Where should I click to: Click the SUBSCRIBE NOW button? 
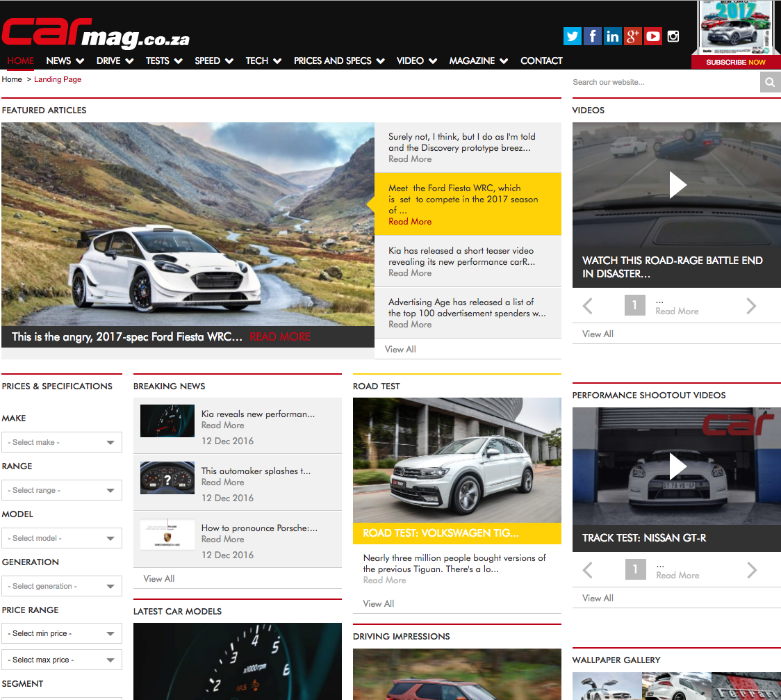tap(736, 63)
